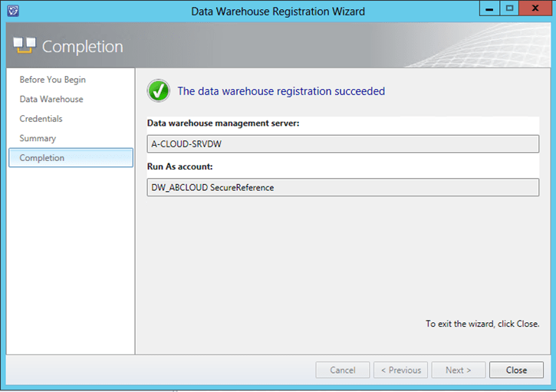Click the Data Warehouse Registration Wizard title
The width and height of the screenshot is (556, 392).
click(x=278, y=12)
